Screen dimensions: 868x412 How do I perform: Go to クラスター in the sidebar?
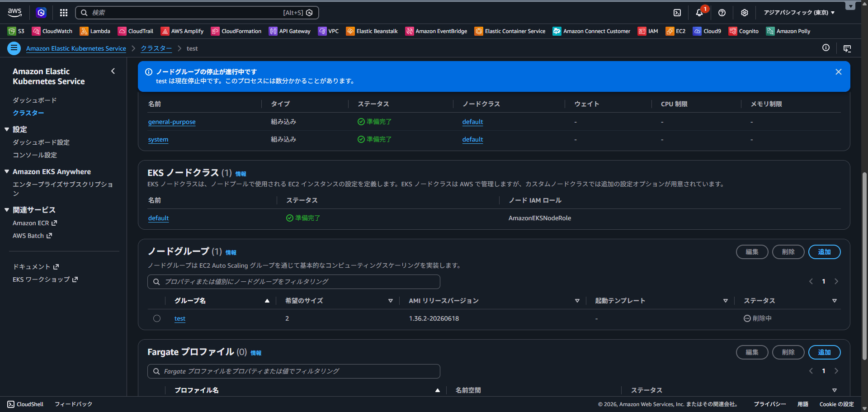(x=28, y=113)
